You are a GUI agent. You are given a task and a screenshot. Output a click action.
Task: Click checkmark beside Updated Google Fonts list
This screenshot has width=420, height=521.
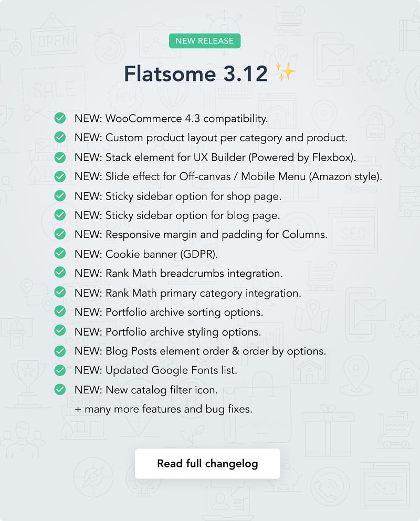[60, 370]
